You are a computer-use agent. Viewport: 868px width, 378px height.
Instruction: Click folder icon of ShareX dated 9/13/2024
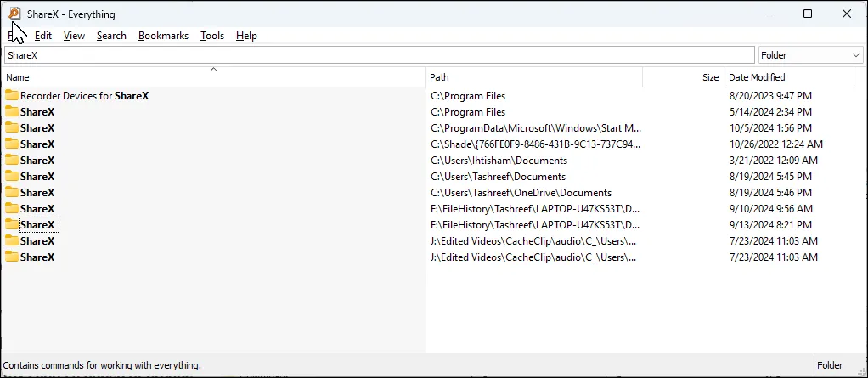pyautogui.click(x=12, y=225)
